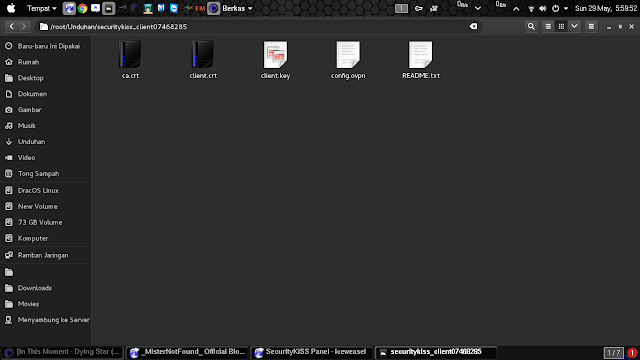
Task: Clear the location bar text
Action: coord(473,27)
